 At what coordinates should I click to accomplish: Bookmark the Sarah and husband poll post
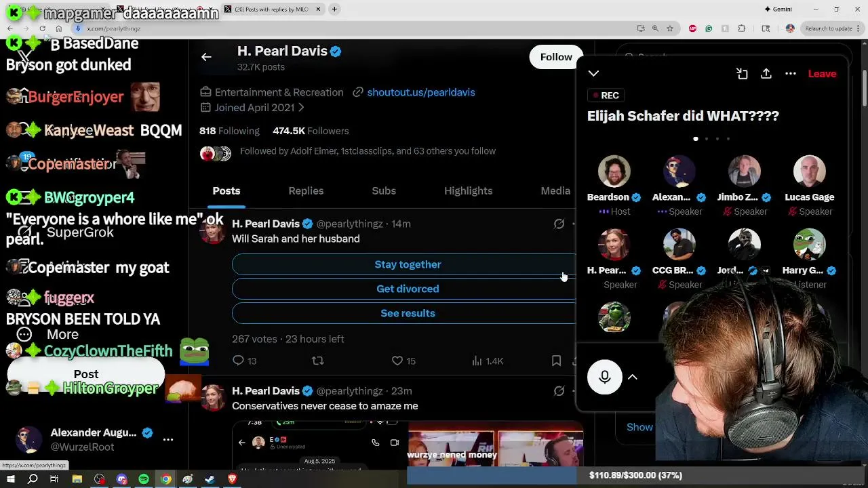point(556,361)
